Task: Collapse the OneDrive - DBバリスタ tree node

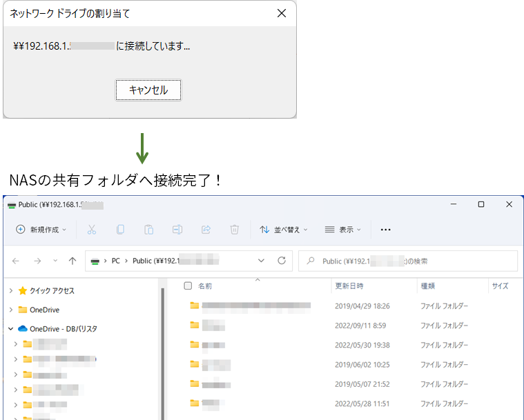Action: click(11, 329)
